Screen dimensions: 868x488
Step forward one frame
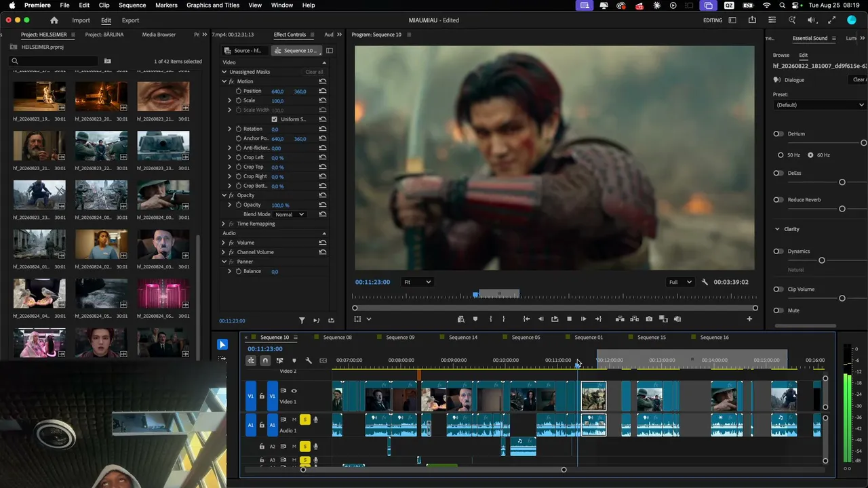click(x=583, y=319)
